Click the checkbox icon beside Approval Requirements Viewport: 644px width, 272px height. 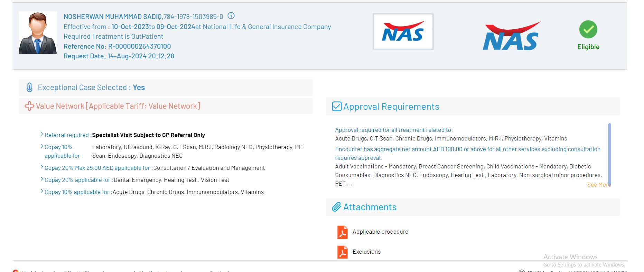pos(337,106)
